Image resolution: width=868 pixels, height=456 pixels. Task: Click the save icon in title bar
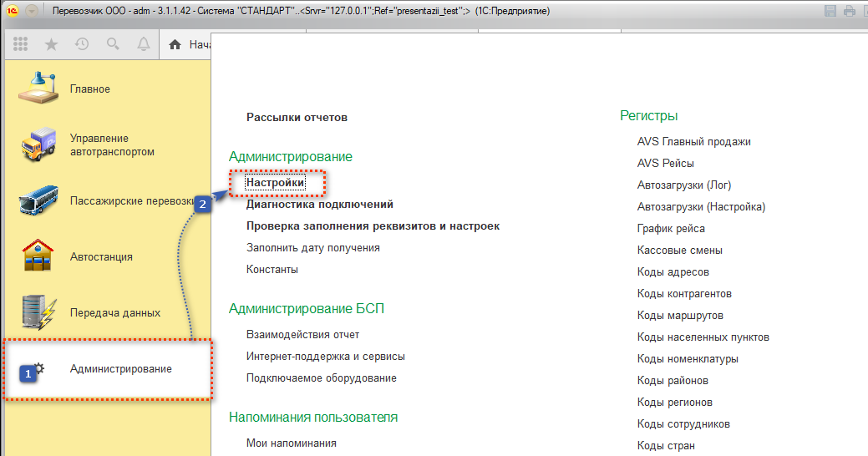[830, 11]
